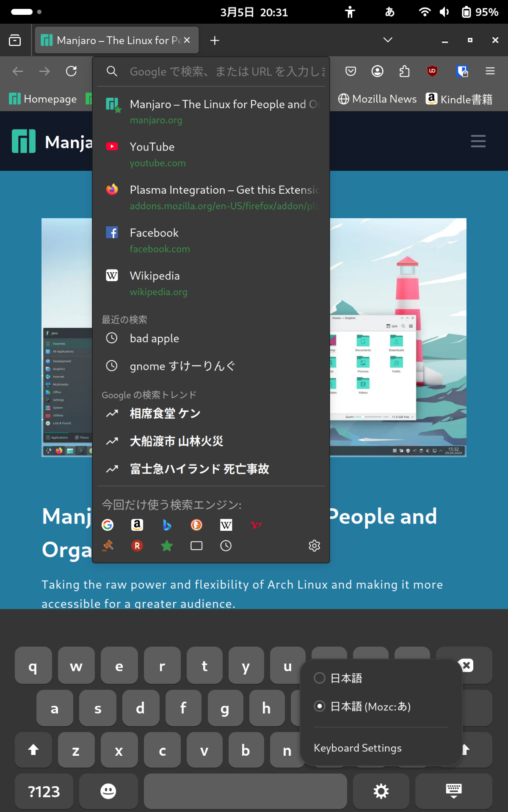Select recent search "bad apple"
This screenshot has height=812, width=508.
[x=211, y=338]
